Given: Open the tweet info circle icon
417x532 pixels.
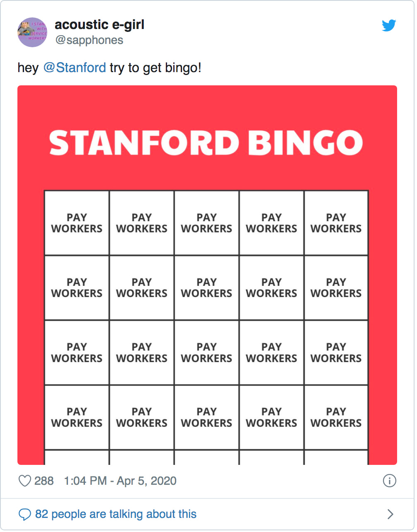Looking at the screenshot, I should pos(389,481).
